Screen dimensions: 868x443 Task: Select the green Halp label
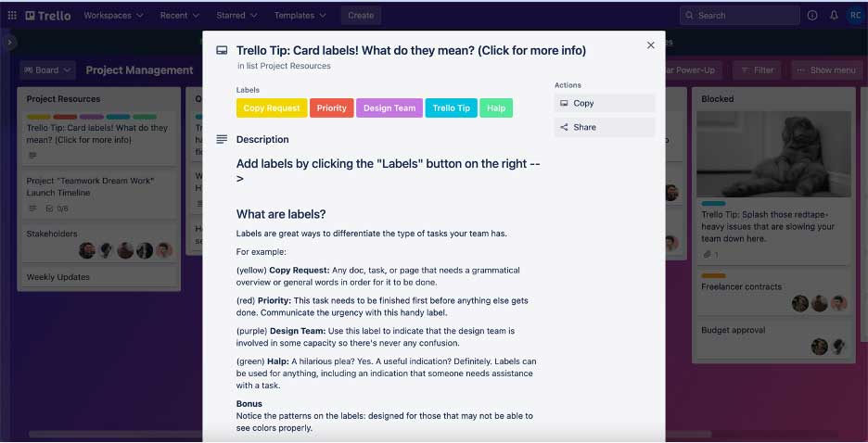tap(496, 108)
